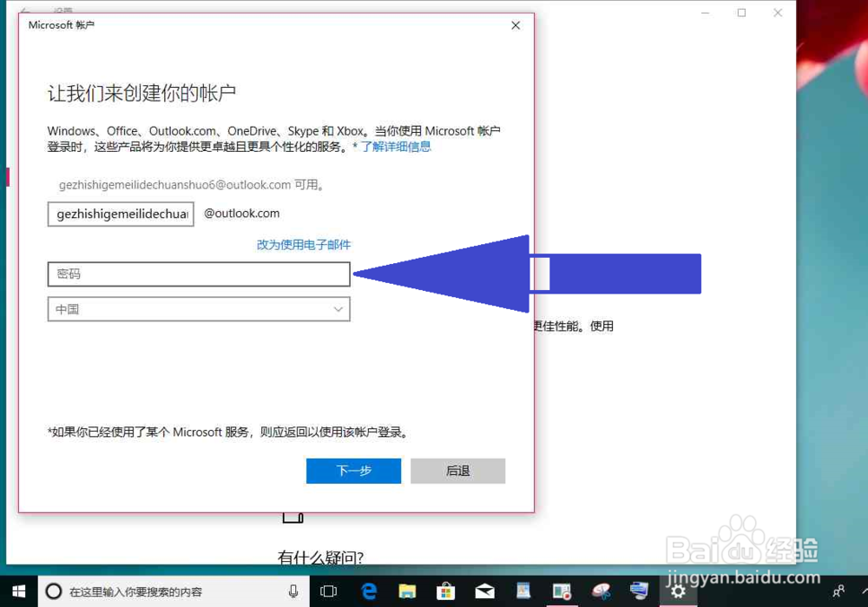868x607 pixels.
Task: Click 改为使用电子邮件 link
Action: [x=303, y=245]
